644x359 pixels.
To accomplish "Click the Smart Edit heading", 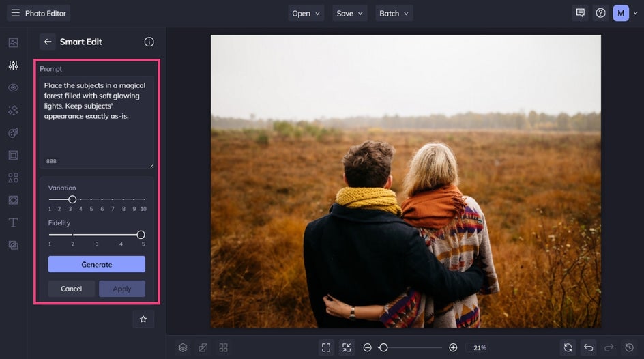I will [x=81, y=42].
